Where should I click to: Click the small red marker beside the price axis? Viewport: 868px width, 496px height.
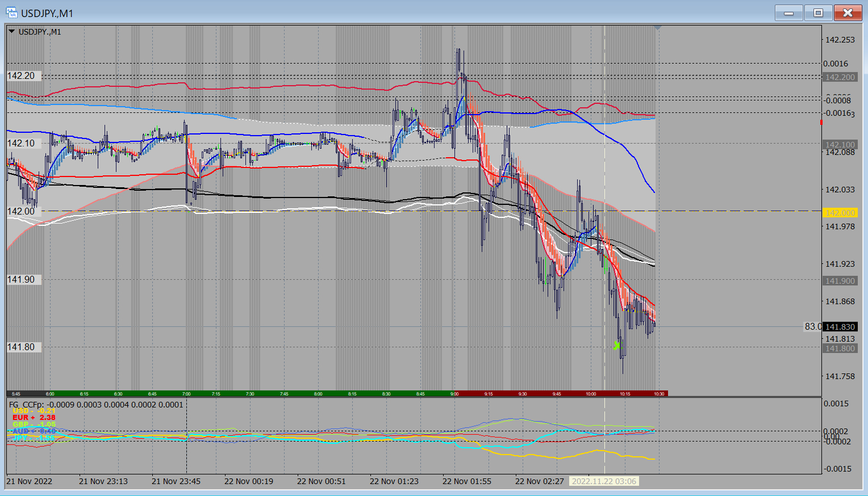click(x=821, y=123)
